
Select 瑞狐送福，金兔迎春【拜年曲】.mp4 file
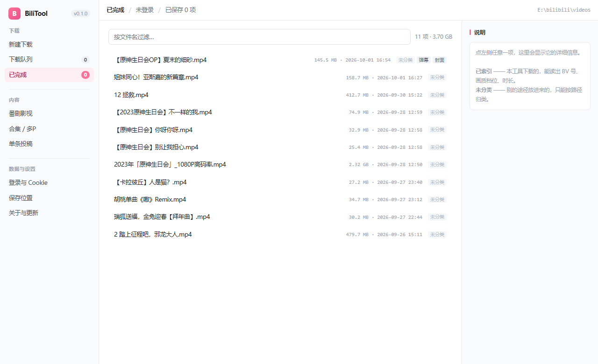(279, 217)
